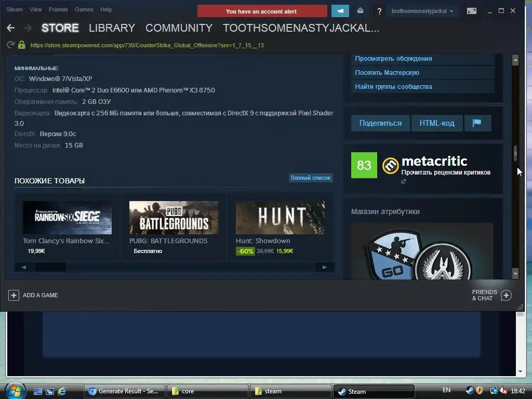Open the external link icon under Metacritic
Viewport: 532px width, 399px height.
403,181
